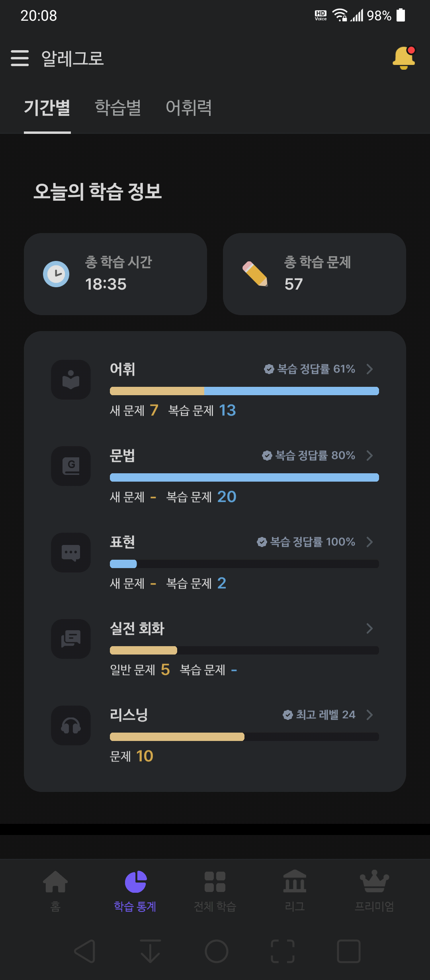Open the 총 학습 문제 card
The width and height of the screenshot is (430, 980).
point(315,274)
